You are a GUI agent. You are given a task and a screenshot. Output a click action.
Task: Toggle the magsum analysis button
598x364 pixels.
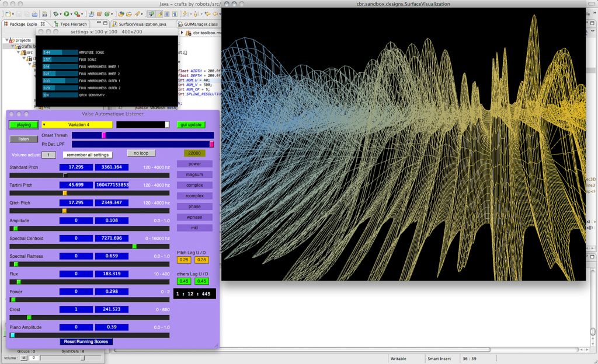click(x=194, y=174)
